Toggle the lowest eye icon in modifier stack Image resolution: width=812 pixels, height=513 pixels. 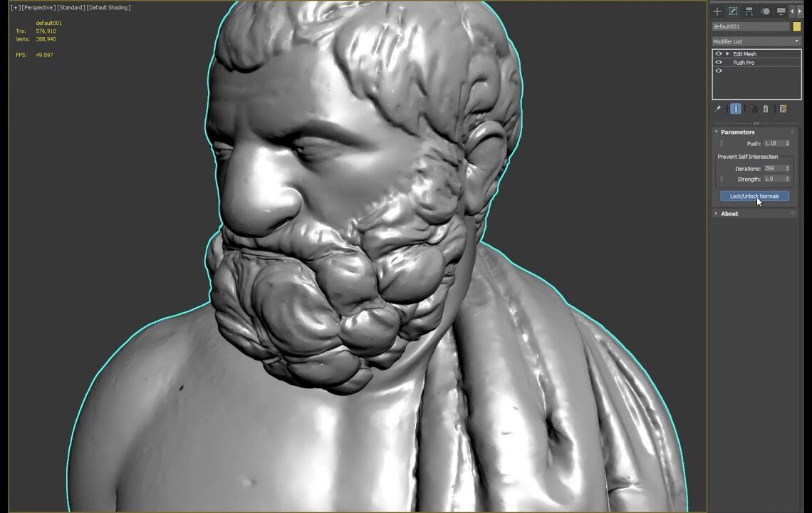[718, 71]
